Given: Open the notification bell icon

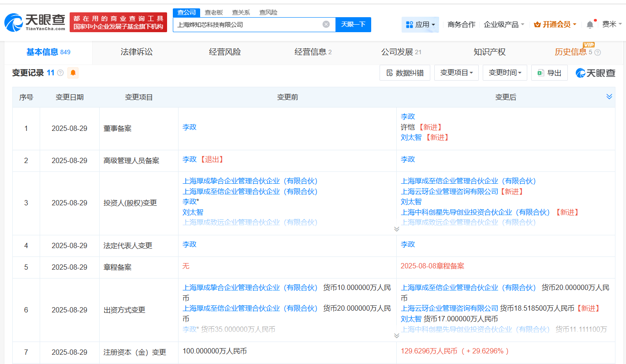Looking at the screenshot, I should pos(590,25).
